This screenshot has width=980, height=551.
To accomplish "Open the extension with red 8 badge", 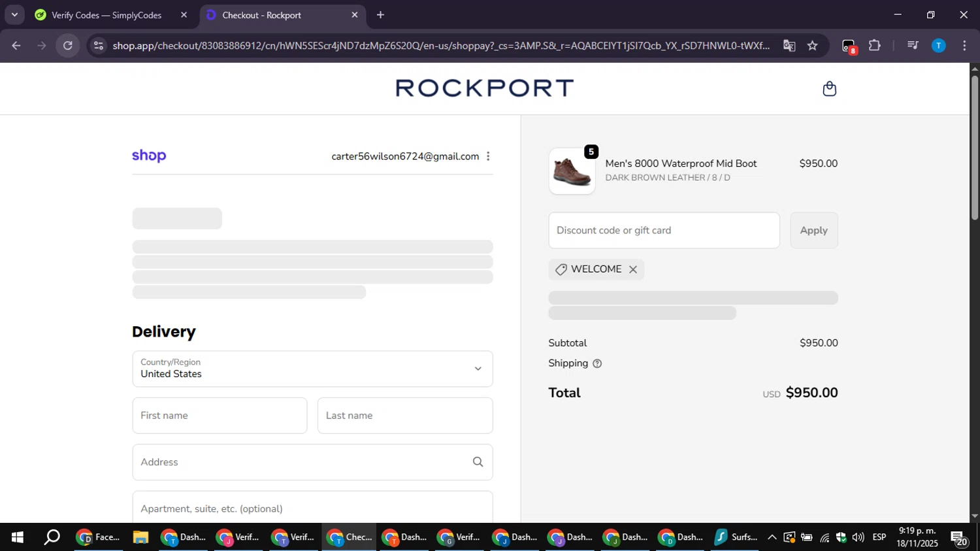I will 849,46.
